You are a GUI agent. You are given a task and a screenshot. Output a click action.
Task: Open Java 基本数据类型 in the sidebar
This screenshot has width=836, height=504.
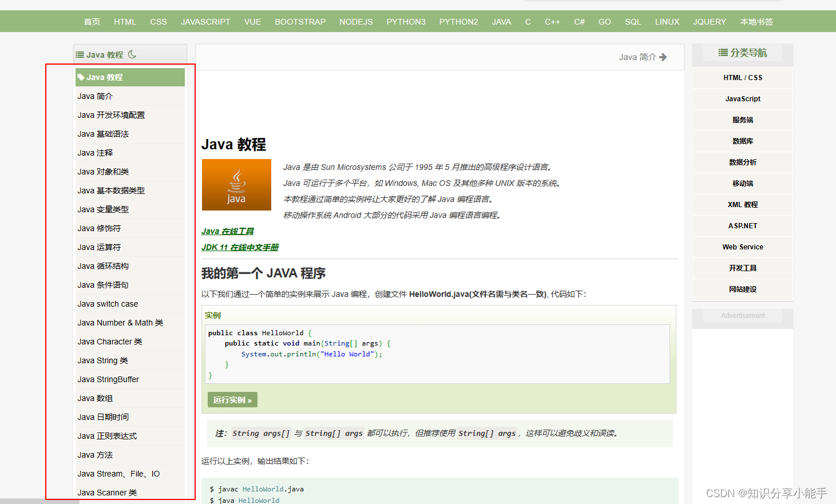tap(130, 191)
